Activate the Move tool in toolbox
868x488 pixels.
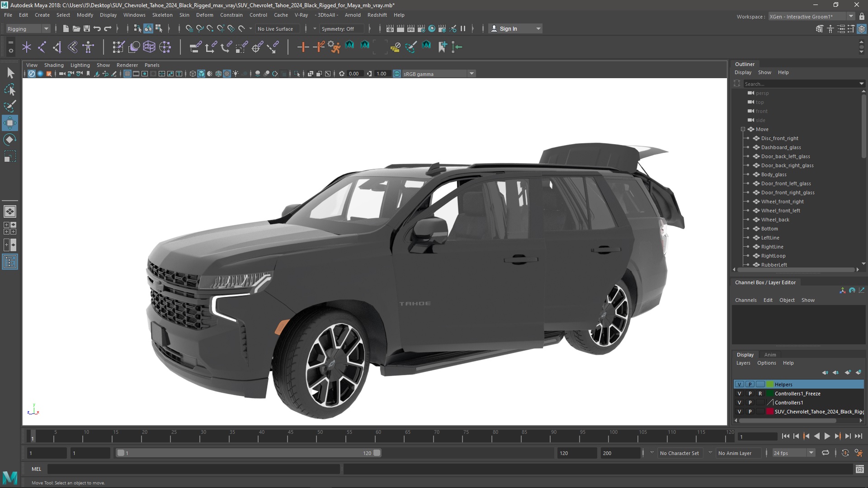(x=10, y=123)
